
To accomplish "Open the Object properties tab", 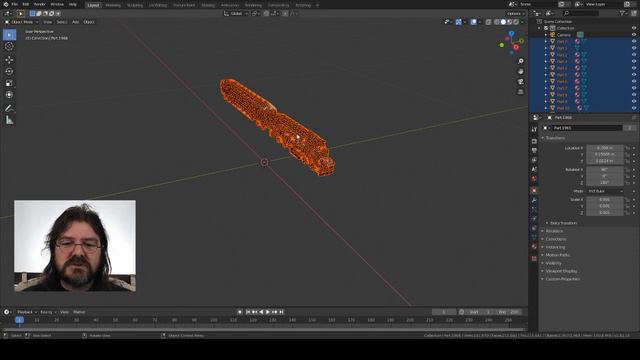I will (x=534, y=191).
